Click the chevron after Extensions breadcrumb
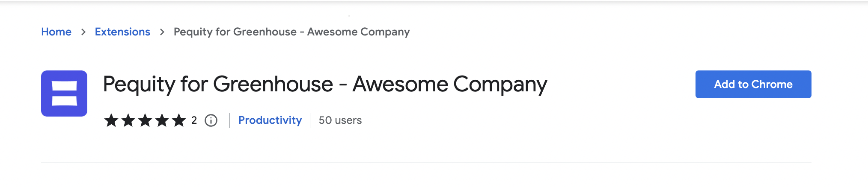This screenshot has height=187, width=868. [x=162, y=32]
